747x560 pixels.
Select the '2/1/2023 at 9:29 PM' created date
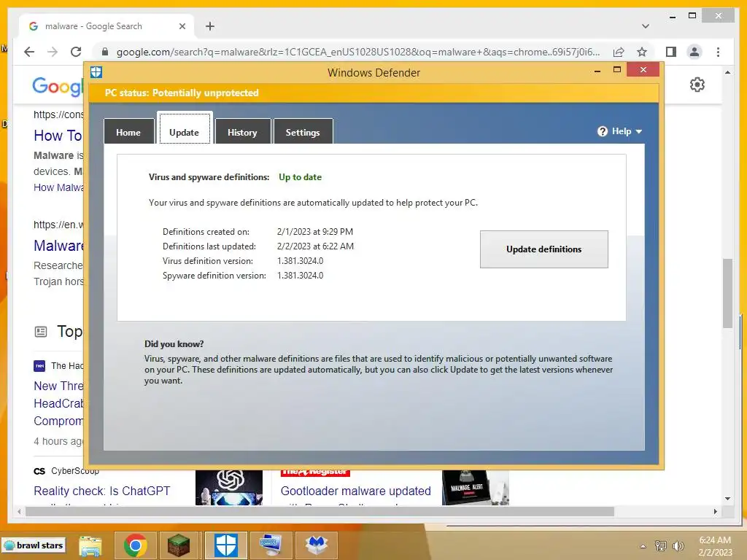tap(315, 232)
